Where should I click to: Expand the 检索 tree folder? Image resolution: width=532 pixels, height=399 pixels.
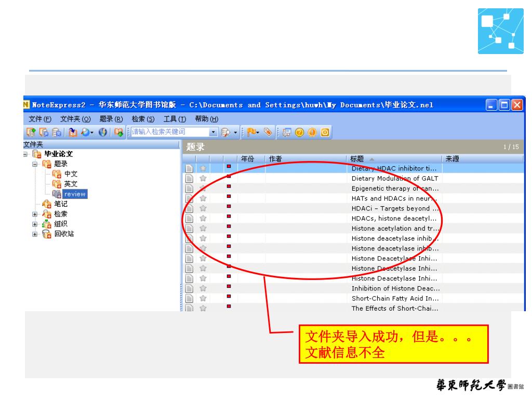click(35, 214)
